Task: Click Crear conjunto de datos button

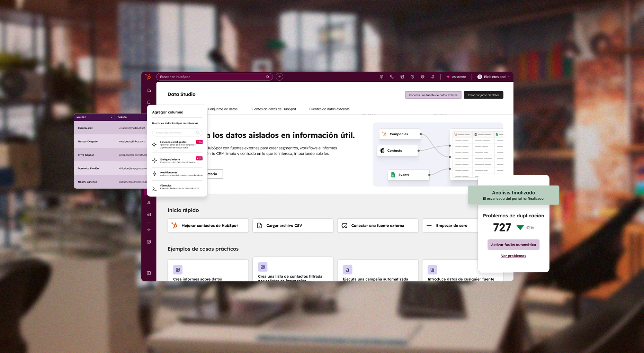Action: (483, 95)
